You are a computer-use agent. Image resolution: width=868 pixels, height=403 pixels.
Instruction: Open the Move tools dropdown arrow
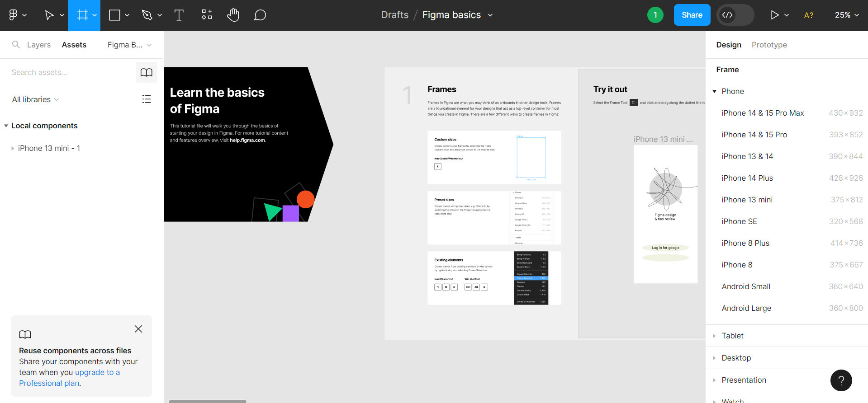[62, 15]
